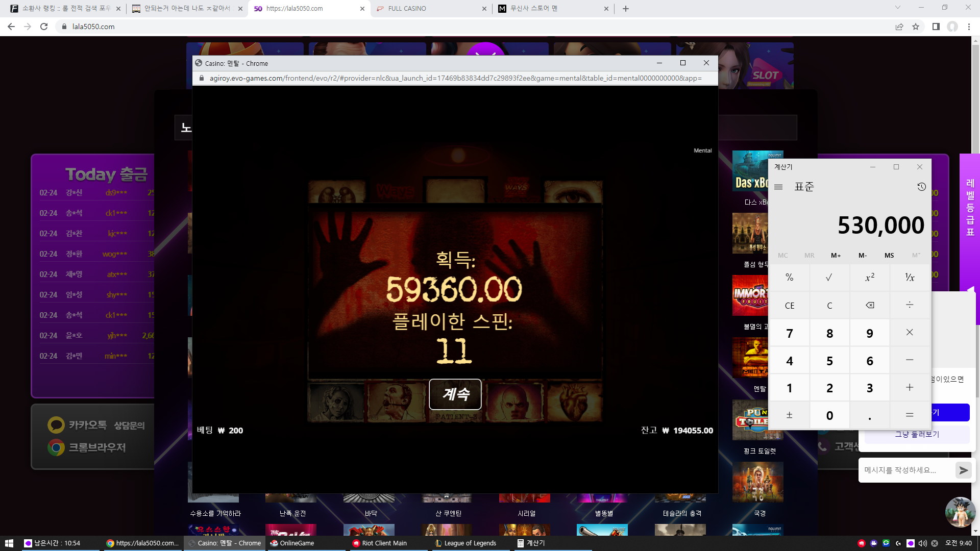Open the calculator history icon
Image resolution: width=980 pixels, height=551 pixels.
[x=921, y=187]
